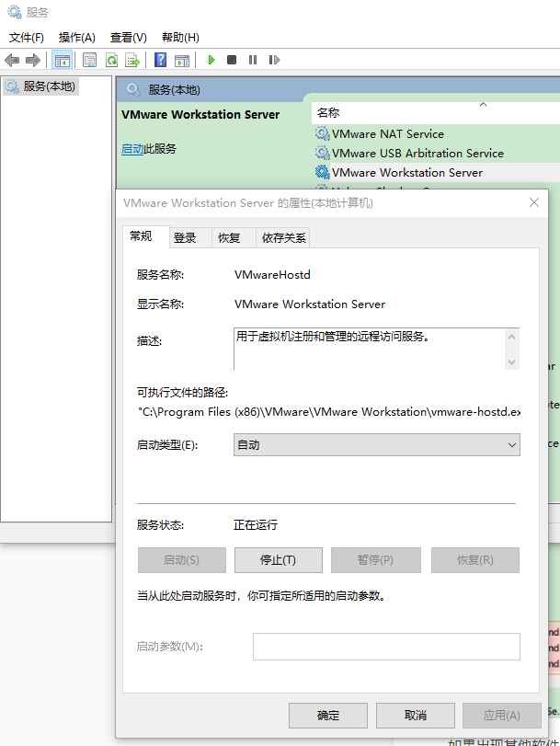Click the Refresh toolbar icon
Screen dimensions: 560x746
click(x=111, y=60)
